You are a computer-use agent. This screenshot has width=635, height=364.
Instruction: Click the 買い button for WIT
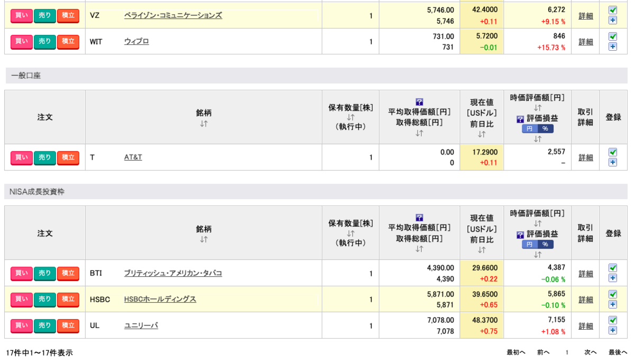pyautogui.click(x=22, y=41)
